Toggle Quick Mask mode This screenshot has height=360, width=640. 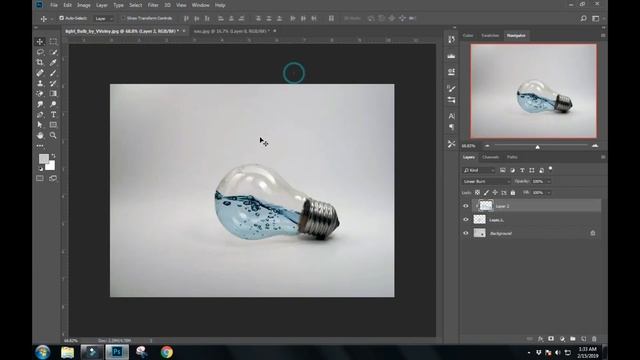point(40,178)
